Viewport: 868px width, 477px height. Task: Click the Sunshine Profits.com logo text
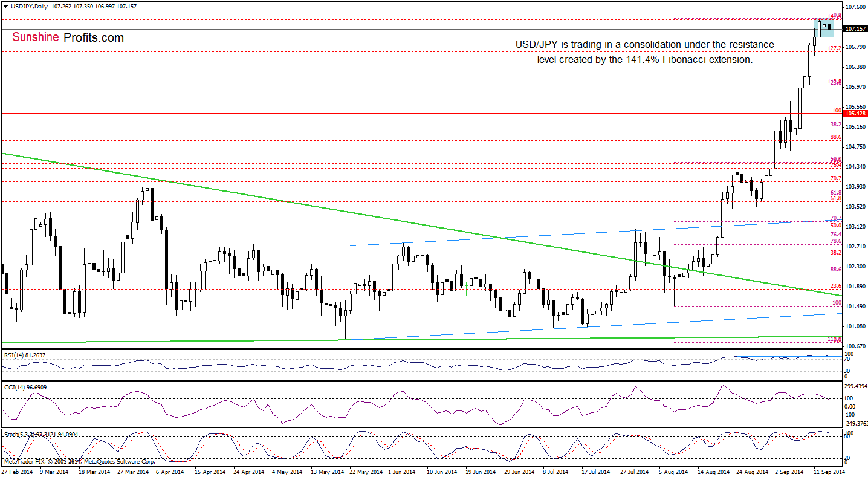pyautogui.click(x=68, y=37)
